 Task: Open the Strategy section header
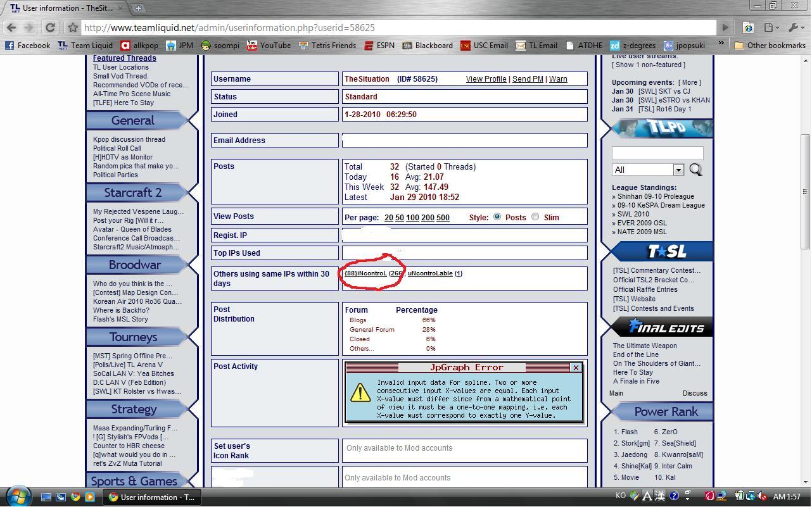[134, 410]
